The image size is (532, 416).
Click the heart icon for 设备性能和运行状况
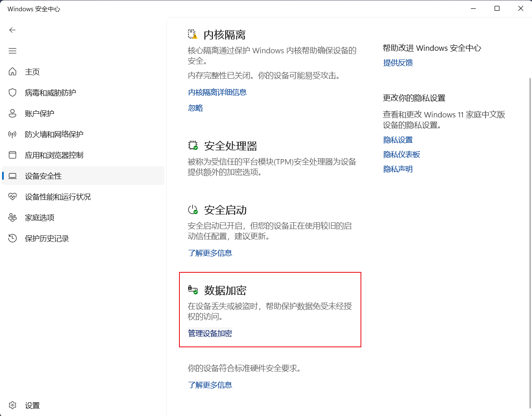12,197
